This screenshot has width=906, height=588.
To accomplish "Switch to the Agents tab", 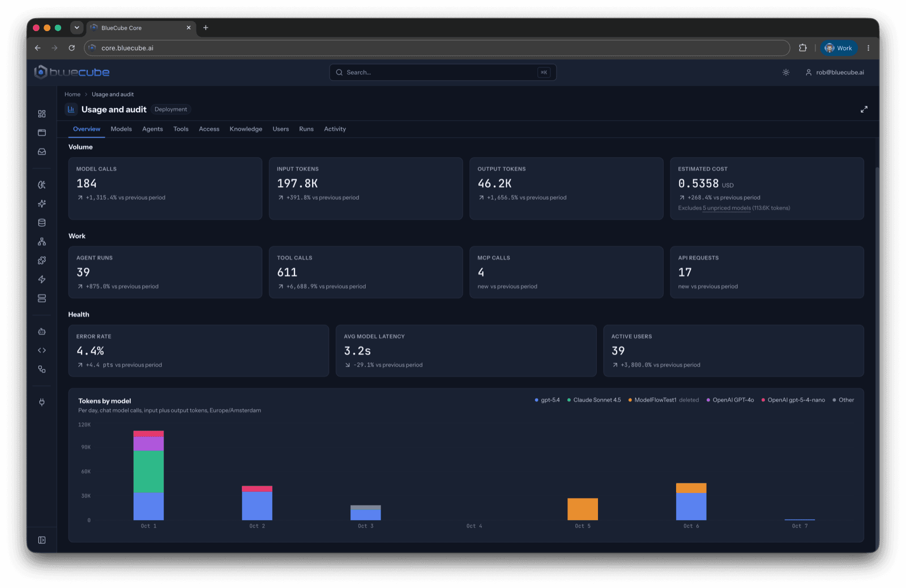I will pos(152,129).
